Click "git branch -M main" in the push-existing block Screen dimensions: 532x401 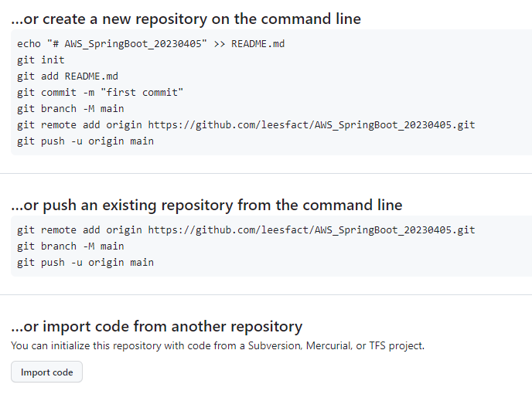point(70,246)
